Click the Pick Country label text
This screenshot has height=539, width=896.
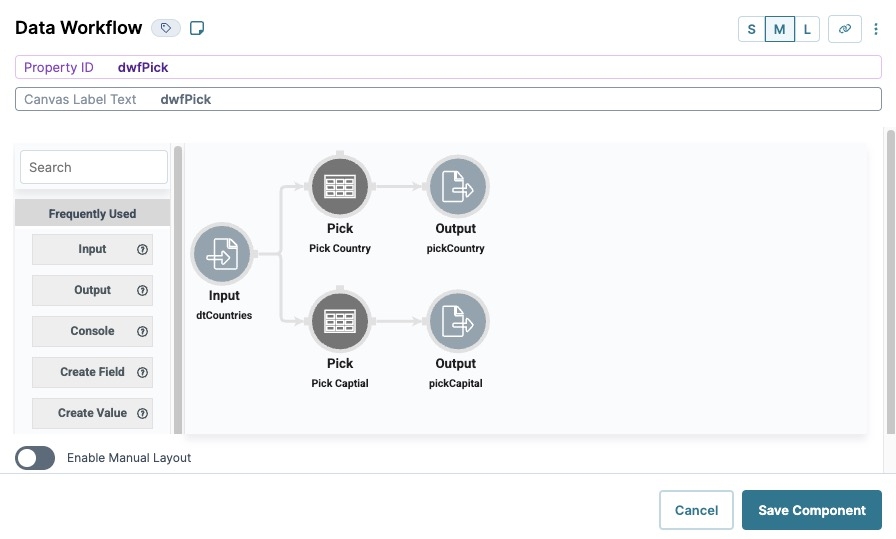(x=340, y=249)
